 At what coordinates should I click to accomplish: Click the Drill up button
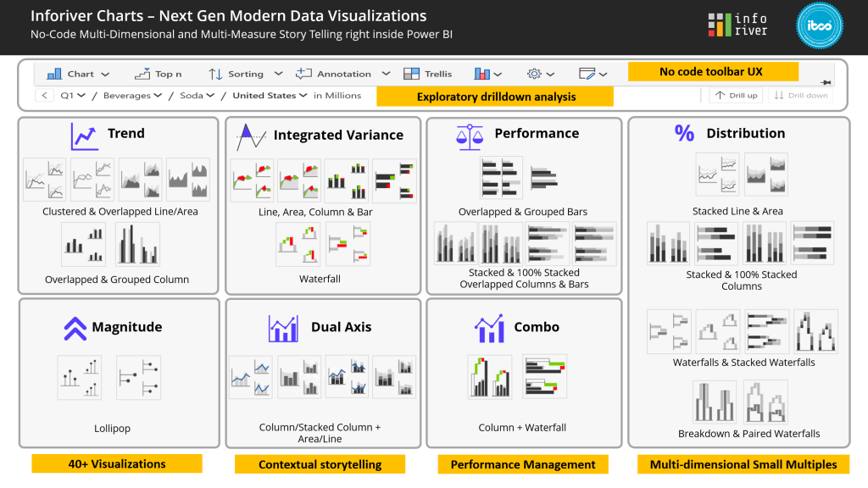coord(735,96)
